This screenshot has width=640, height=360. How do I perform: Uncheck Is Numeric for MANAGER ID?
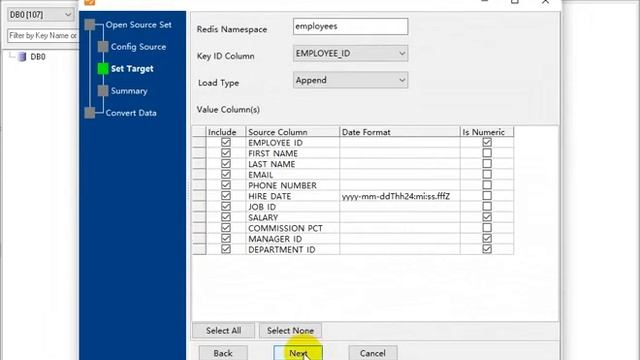(487, 238)
